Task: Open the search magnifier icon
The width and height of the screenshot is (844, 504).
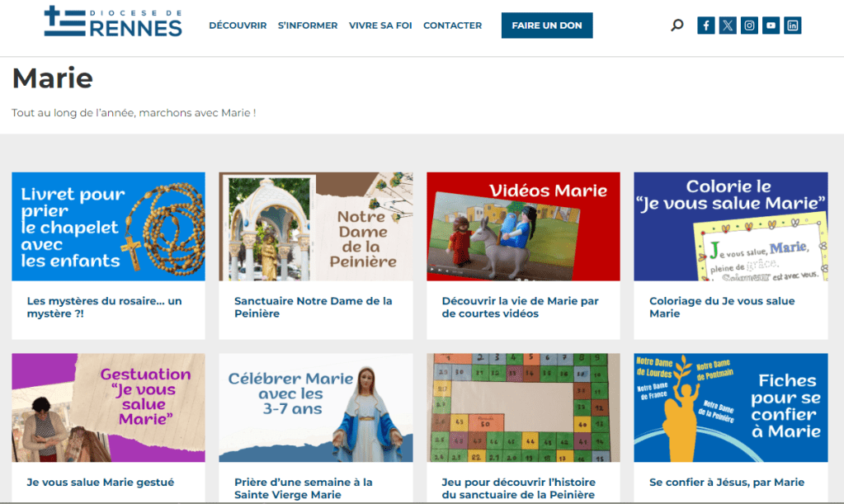Action: pyautogui.click(x=677, y=26)
